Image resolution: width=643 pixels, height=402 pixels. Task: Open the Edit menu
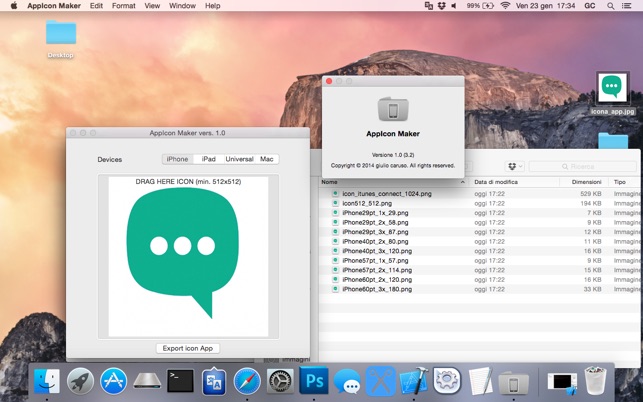coord(96,6)
